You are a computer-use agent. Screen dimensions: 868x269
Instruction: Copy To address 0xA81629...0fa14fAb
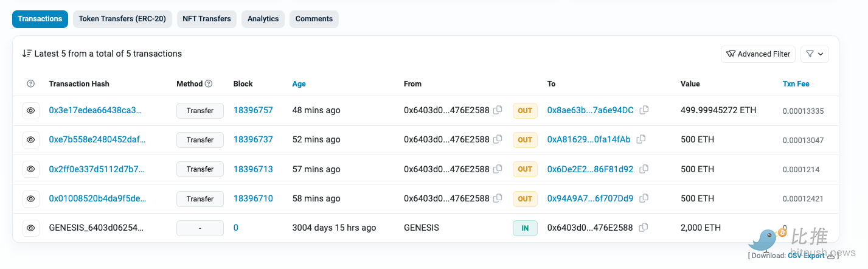pyautogui.click(x=641, y=139)
